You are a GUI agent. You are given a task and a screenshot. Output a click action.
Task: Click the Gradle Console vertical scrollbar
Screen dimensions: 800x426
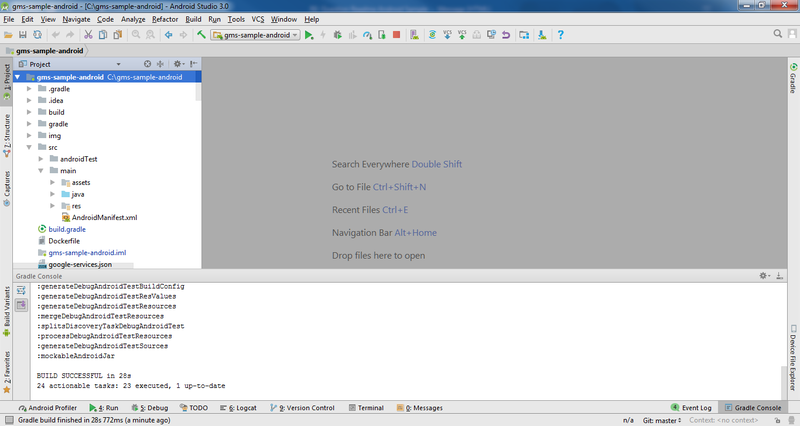point(785,380)
